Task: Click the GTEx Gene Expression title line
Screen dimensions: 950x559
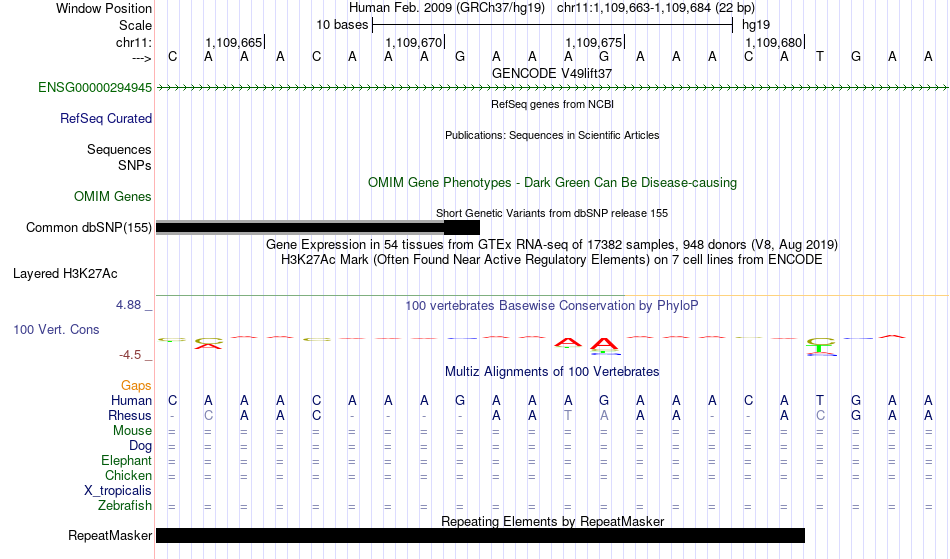Action: point(552,245)
